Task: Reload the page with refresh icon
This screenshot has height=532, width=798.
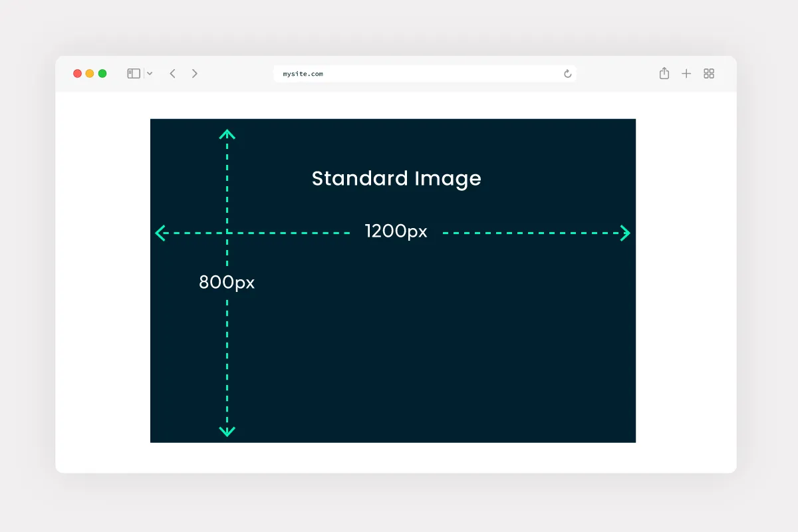Action: [567, 74]
